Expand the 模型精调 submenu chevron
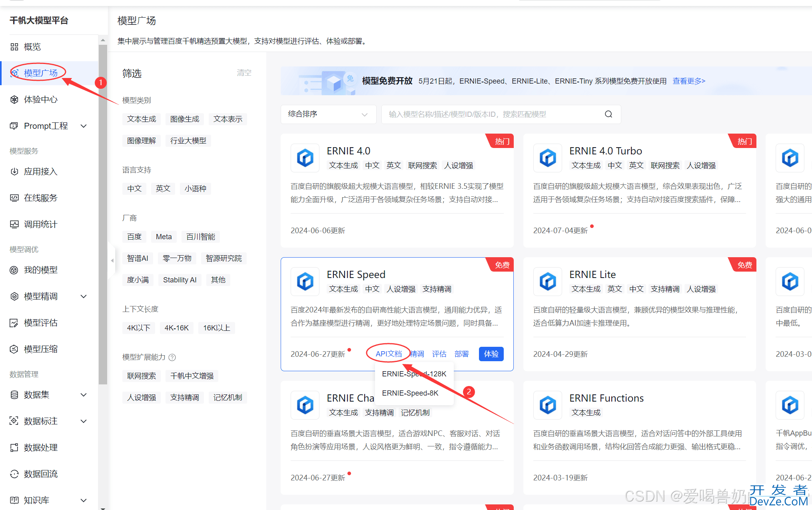The image size is (812, 510). pos(84,296)
